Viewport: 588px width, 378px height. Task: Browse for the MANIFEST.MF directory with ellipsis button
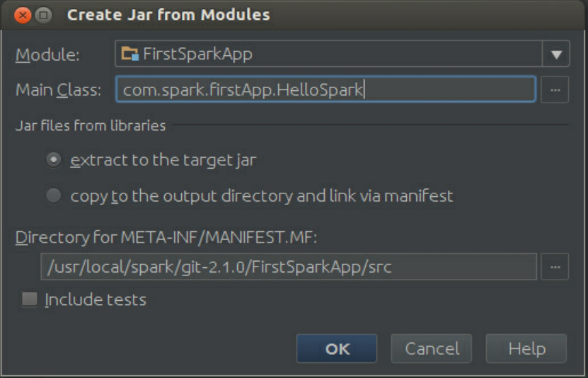(x=554, y=267)
